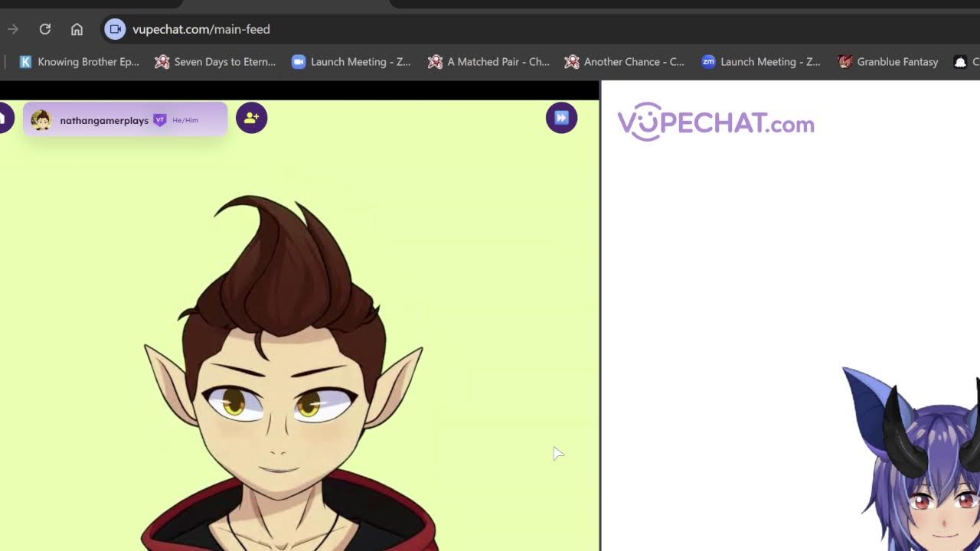Open the browser home page icon
Screen dimensions: 980x551
(x=77, y=29)
